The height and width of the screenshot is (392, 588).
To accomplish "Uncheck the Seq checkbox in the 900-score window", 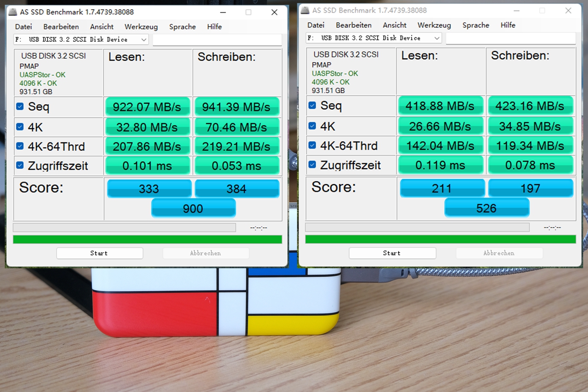I will (20, 106).
